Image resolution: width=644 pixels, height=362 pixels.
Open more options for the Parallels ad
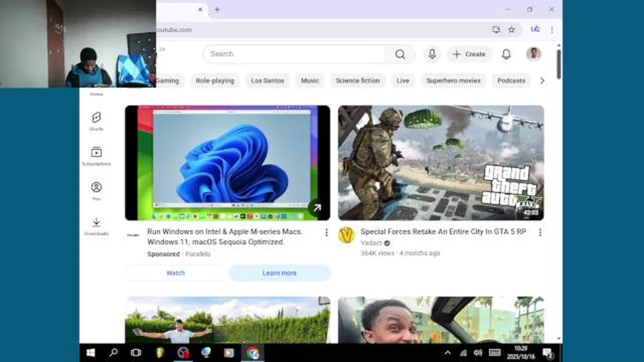(326, 232)
